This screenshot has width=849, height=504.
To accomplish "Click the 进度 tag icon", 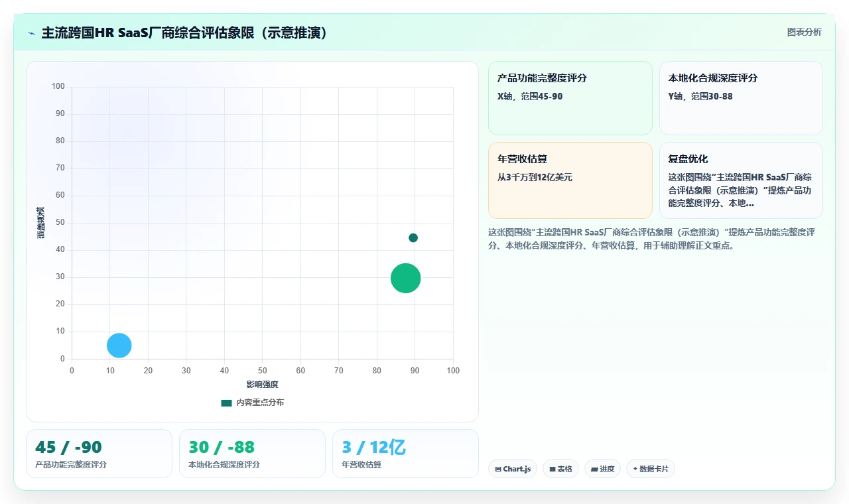I will point(594,469).
